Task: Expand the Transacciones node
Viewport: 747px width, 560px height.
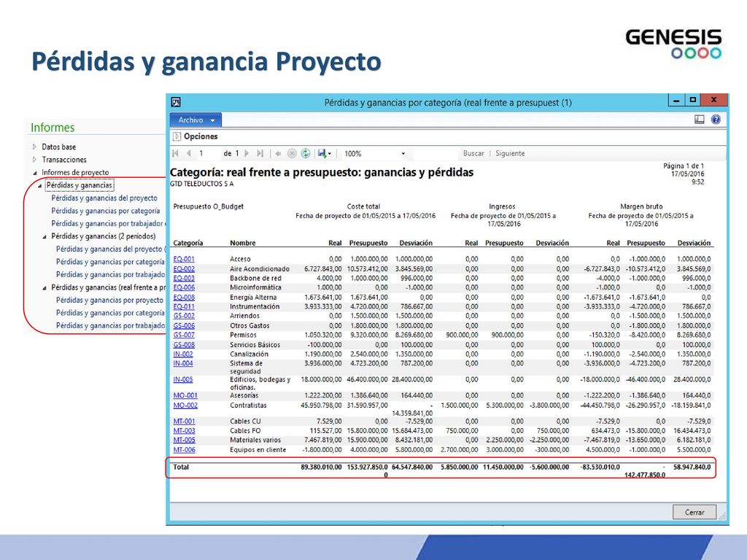Action: coord(34,160)
